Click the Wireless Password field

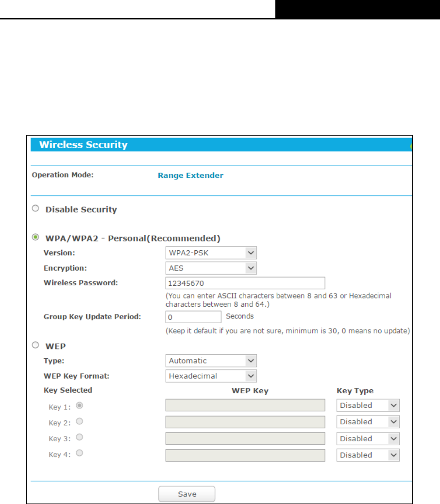245,283
